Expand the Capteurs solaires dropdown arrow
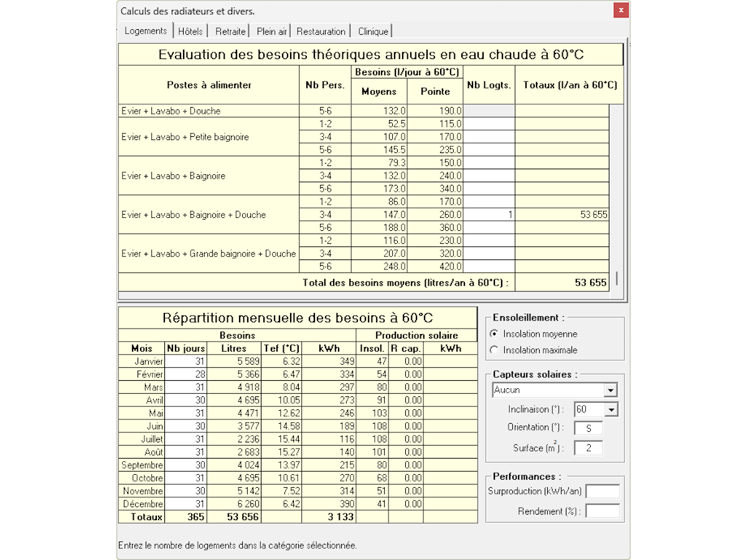The height and width of the screenshot is (560, 747). 611,391
